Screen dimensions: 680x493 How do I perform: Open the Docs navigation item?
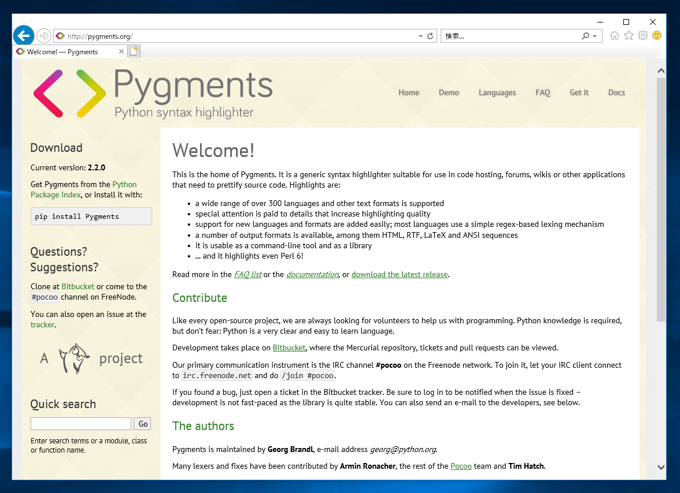coord(616,92)
